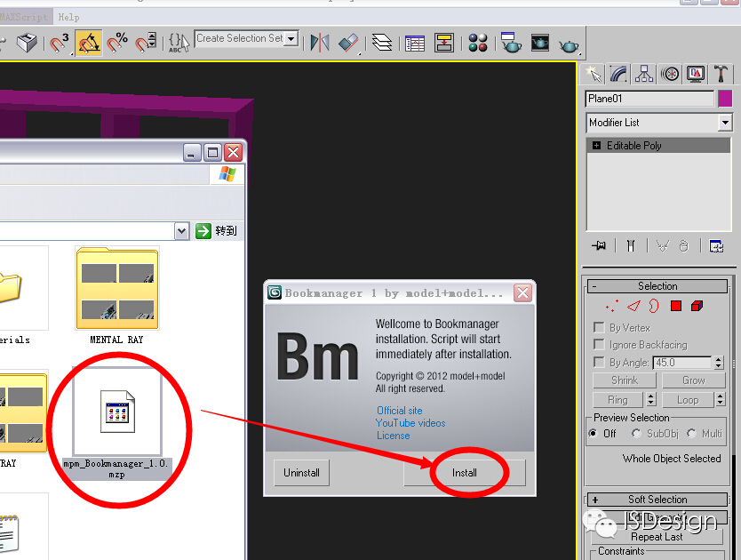Image resolution: width=741 pixels, height=560 pixels.
Task: Enable By Angle checkbox
Action: click(x=599, y=362)
